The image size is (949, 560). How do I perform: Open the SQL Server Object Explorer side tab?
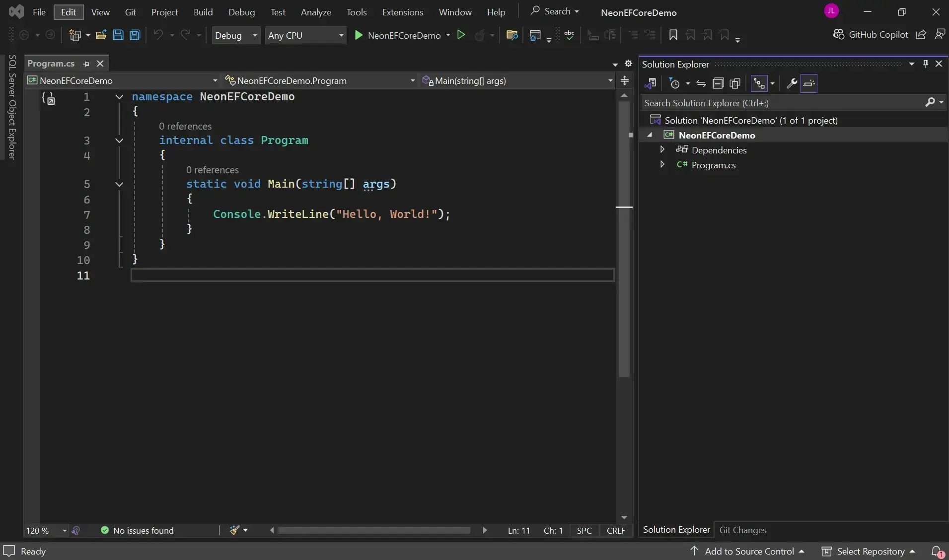pos(12,107)
